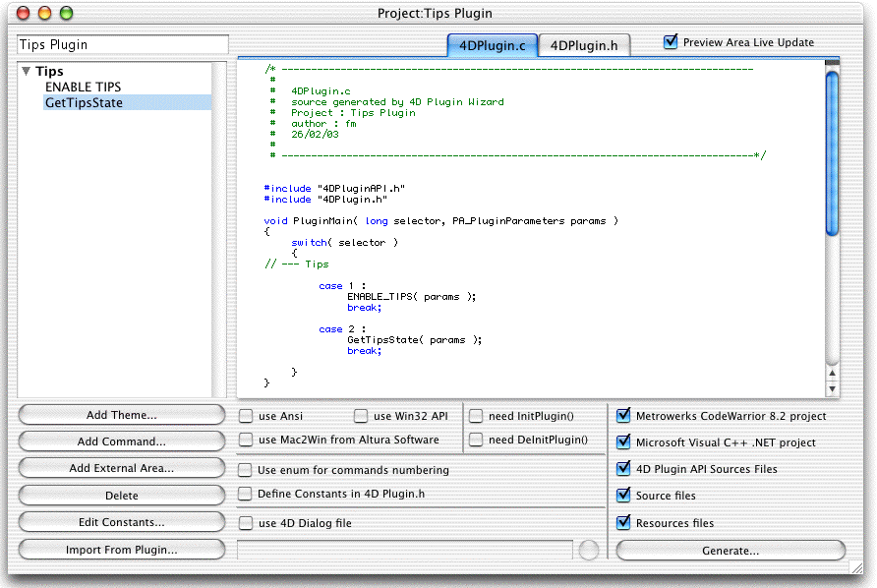Enable the use Ansi checkbox
This screenshot has height=588, width=877.
(x=246, y=416)
